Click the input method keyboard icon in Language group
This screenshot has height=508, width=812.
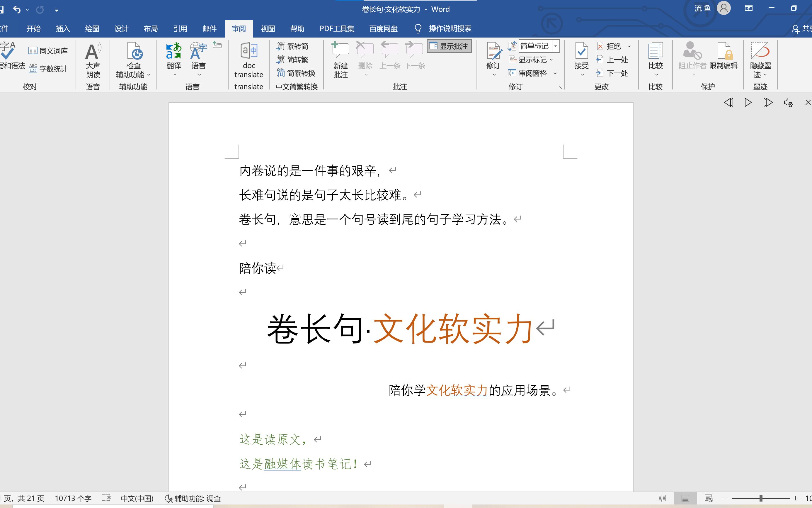[x=217, y=45]
